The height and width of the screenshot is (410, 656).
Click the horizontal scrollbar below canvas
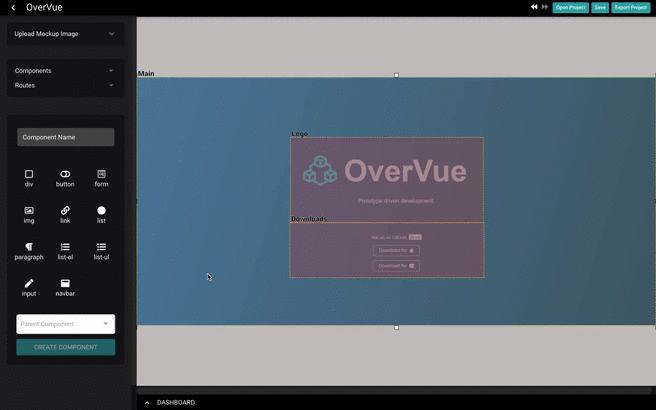[393, 390]
